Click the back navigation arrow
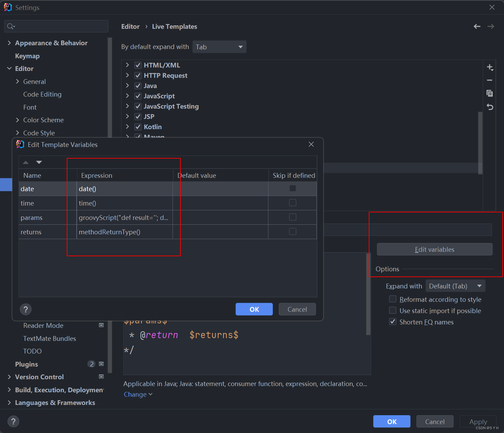This screenshot has width=504, height=433. pos(477,26)
